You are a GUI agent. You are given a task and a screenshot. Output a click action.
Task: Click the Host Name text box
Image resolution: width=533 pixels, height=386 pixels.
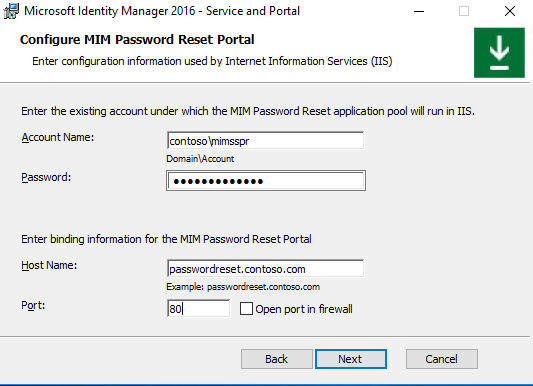point(265,269)
